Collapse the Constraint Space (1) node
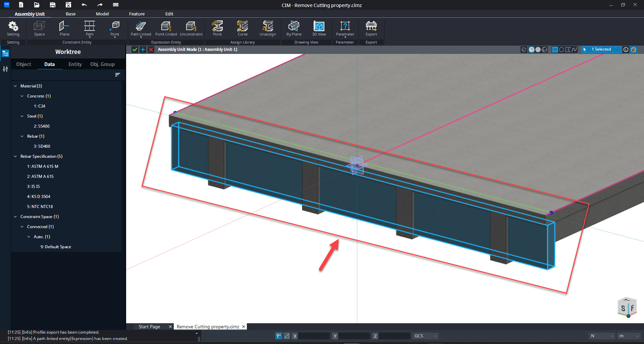Screen dimensions: 644x344 click(15, 217)
